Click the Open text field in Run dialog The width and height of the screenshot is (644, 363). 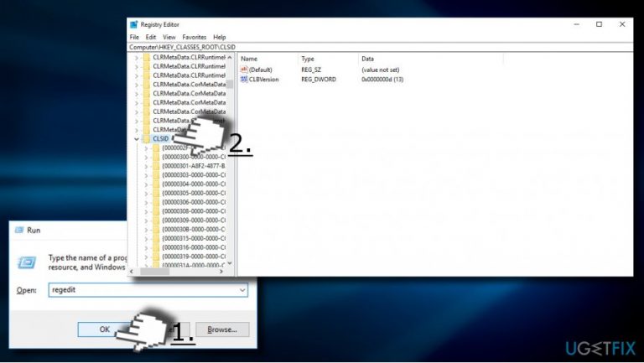(x=148, y=290)
